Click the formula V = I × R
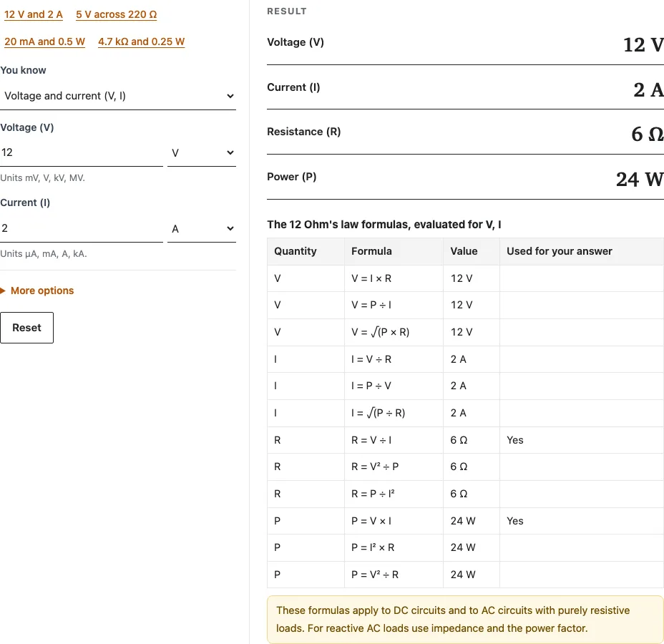 [371, 278]
